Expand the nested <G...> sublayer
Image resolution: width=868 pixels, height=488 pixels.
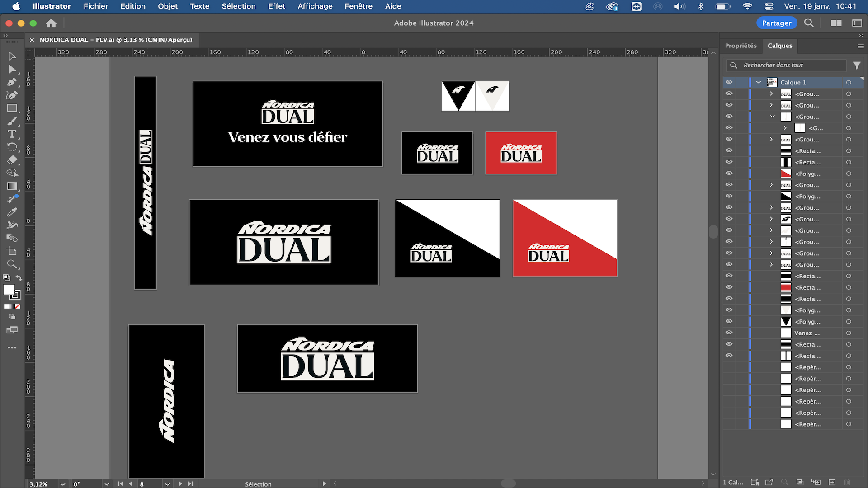785,128
